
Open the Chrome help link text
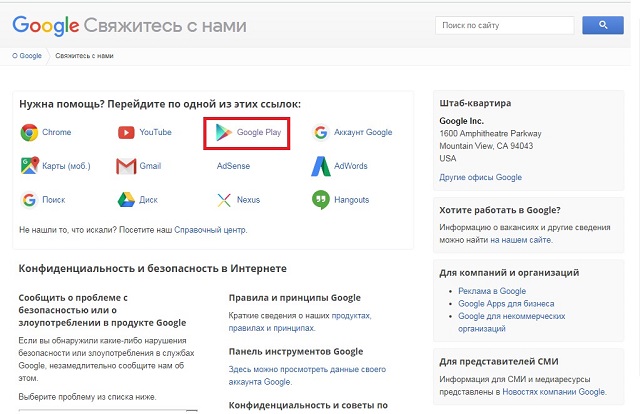pyautogui.click(x=57, y=132)
